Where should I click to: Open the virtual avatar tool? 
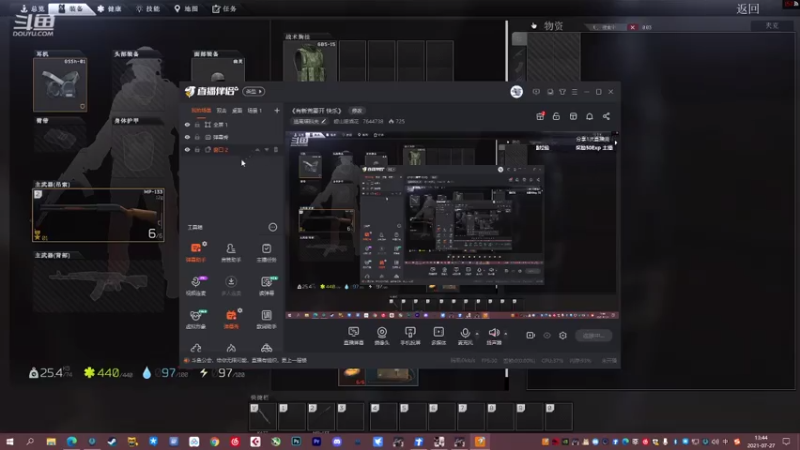[x=196, y=319]
